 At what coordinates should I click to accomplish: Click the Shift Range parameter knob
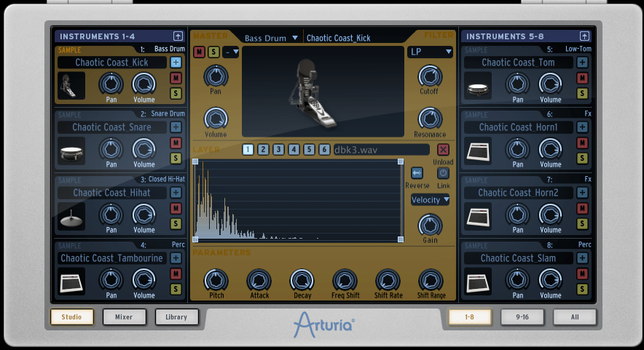(x=431, y=280)
